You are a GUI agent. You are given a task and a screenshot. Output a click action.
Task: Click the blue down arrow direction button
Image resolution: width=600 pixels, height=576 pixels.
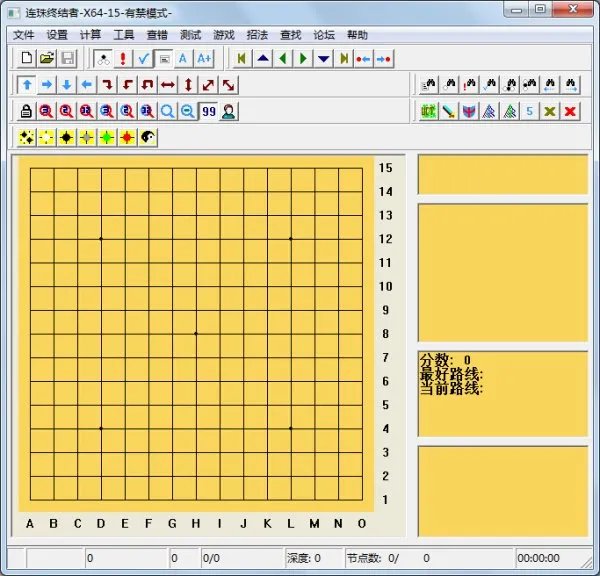(x=67, y=85)
